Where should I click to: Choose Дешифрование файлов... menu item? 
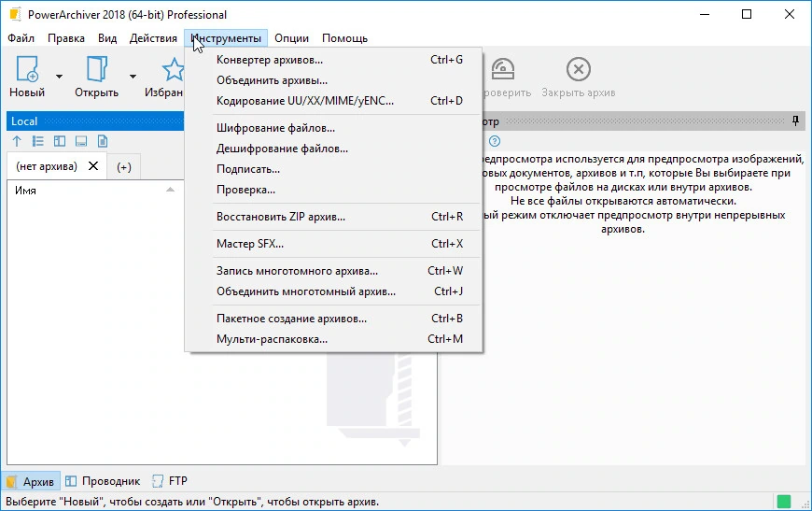coord(333,149)
